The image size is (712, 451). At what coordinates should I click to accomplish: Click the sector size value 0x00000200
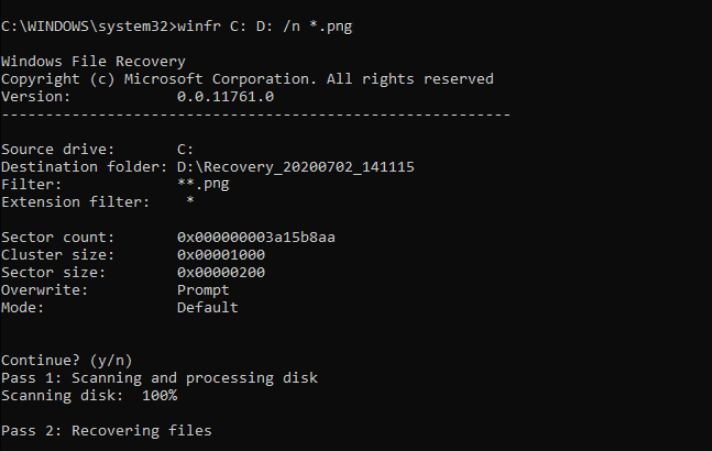[x=221, y=272]
